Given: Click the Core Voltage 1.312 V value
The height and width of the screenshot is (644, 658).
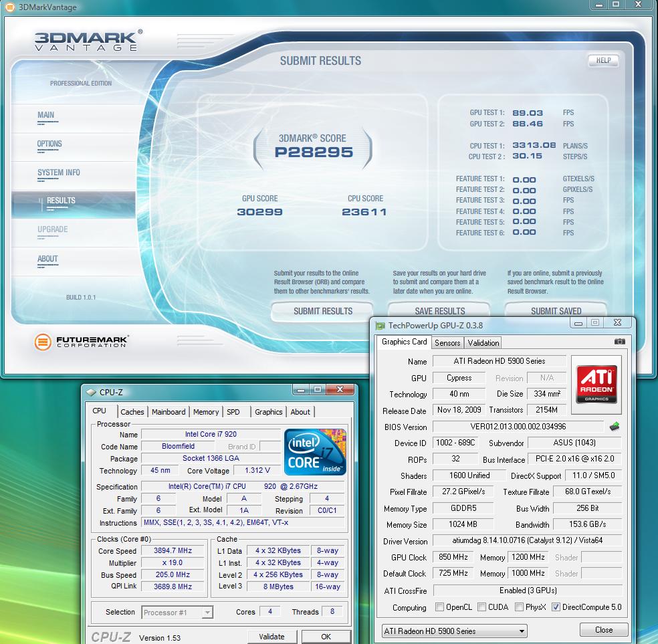Looking at the screenshot, I should 257,470.
